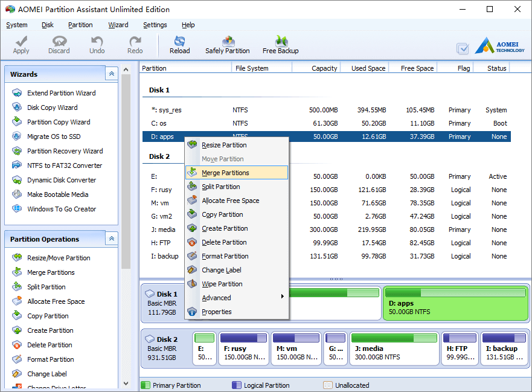
Task: Select the I: backup partition row
Action: 327,256
